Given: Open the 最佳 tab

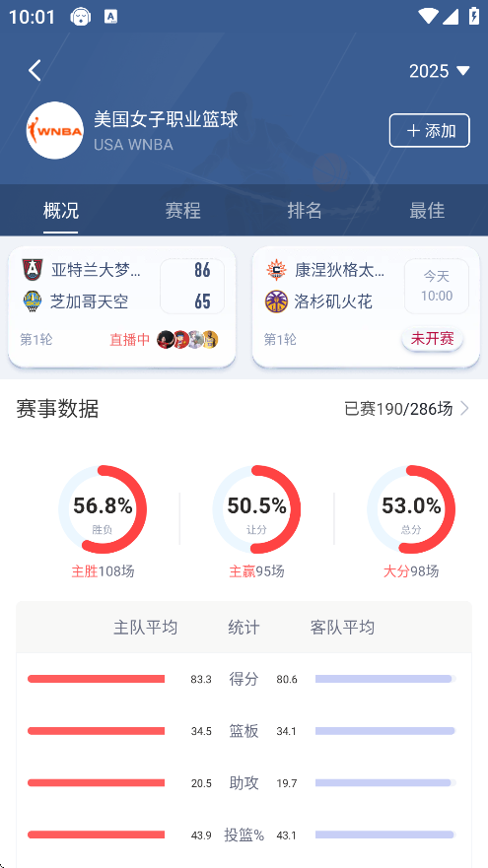Looking at the screenshot, I should click(427, 211).
